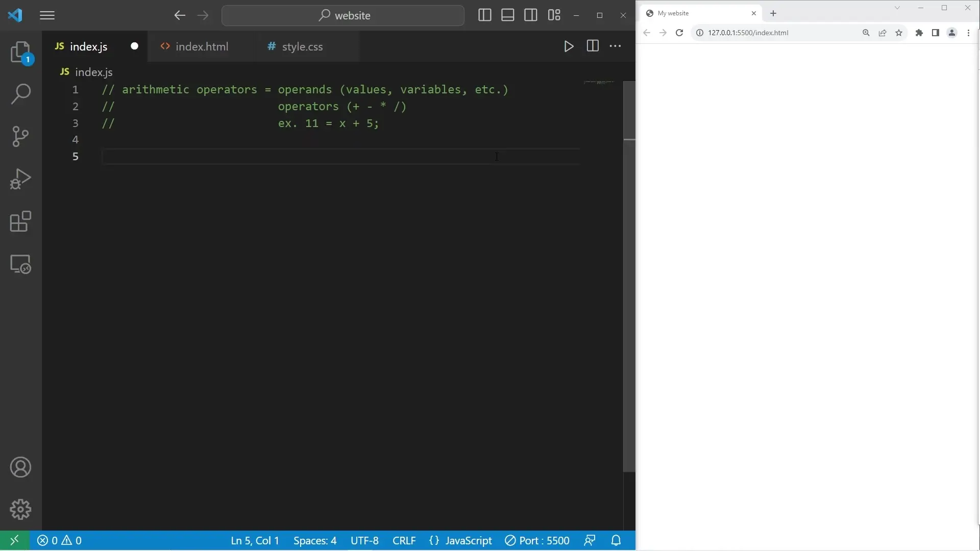
Task: Run the index.js file
Action: [x=569, y=46]
